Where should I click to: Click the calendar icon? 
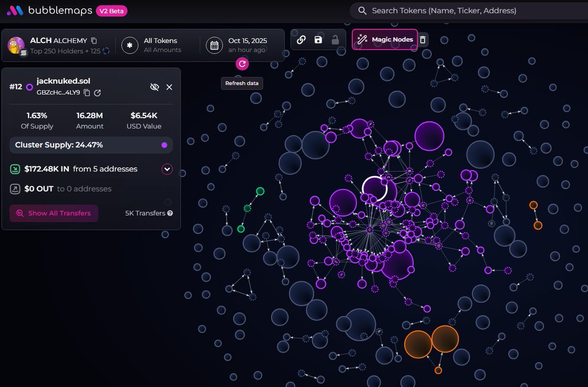pyautogui.click(x=214, y=45)
